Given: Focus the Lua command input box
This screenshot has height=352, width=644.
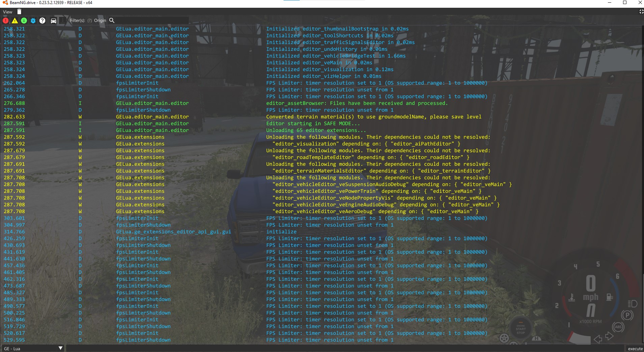Looking at the screenshot, I should 345,348.
